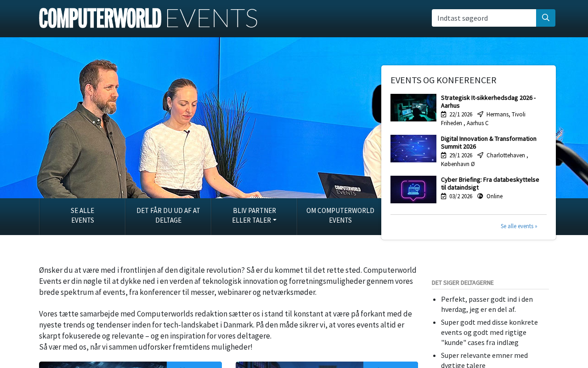Click the globe icon beside Online

coord(481,196)
